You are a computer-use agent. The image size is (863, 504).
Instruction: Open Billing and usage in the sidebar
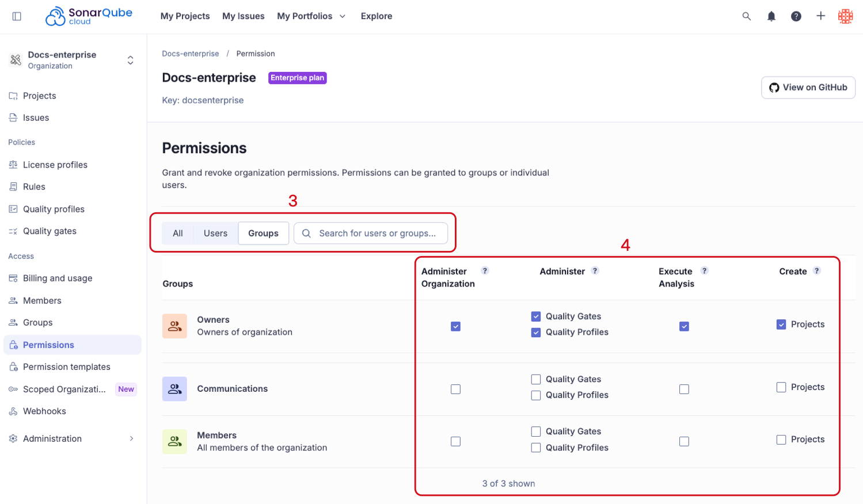click(72, 278)
